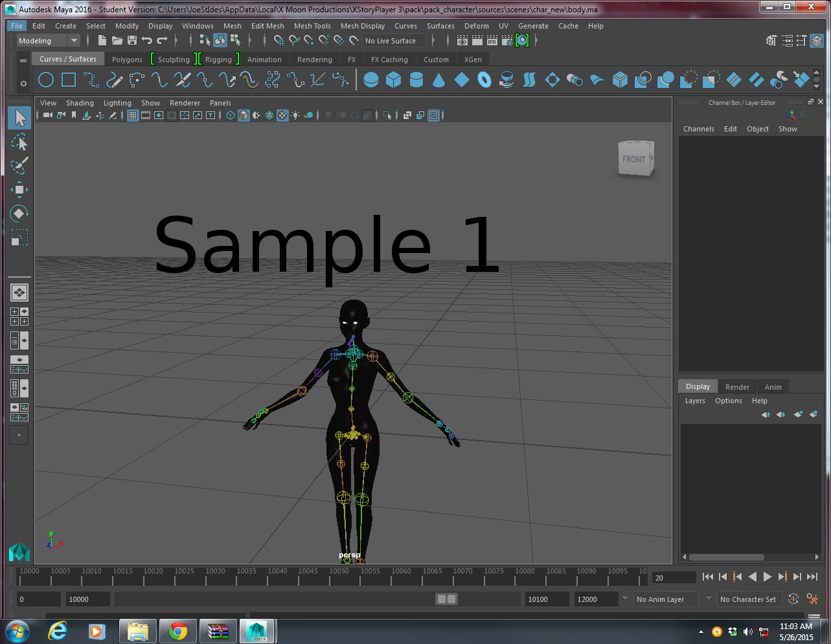Select the NURBS Square curve tool

click(69, 80)
